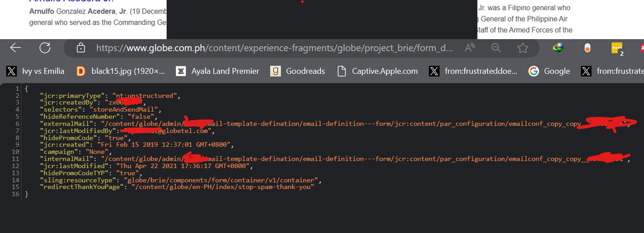Open the Ivy vs Emilia bookmark
The image size is (644, 233).
35,71
